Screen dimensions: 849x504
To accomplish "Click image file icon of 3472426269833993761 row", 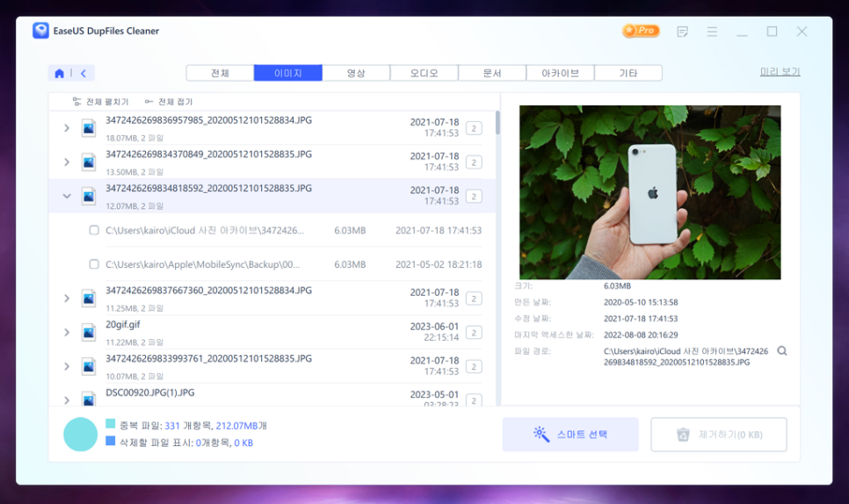I will [89, 367].
